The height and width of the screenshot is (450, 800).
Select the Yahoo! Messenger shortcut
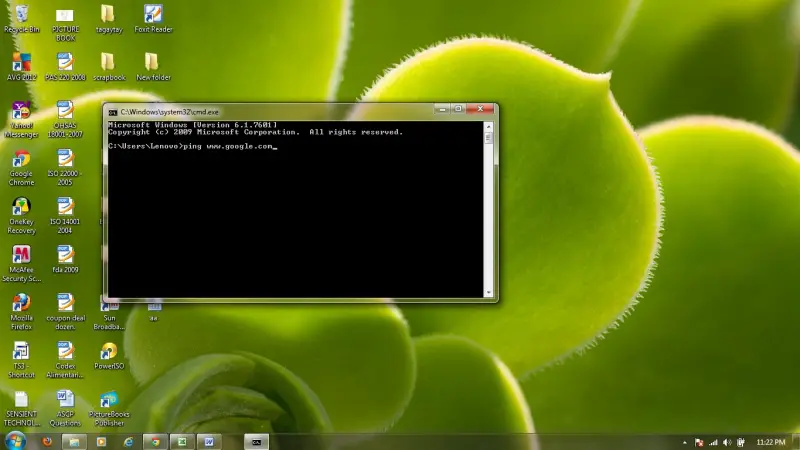pyautogui.click(x=21, y=120)
